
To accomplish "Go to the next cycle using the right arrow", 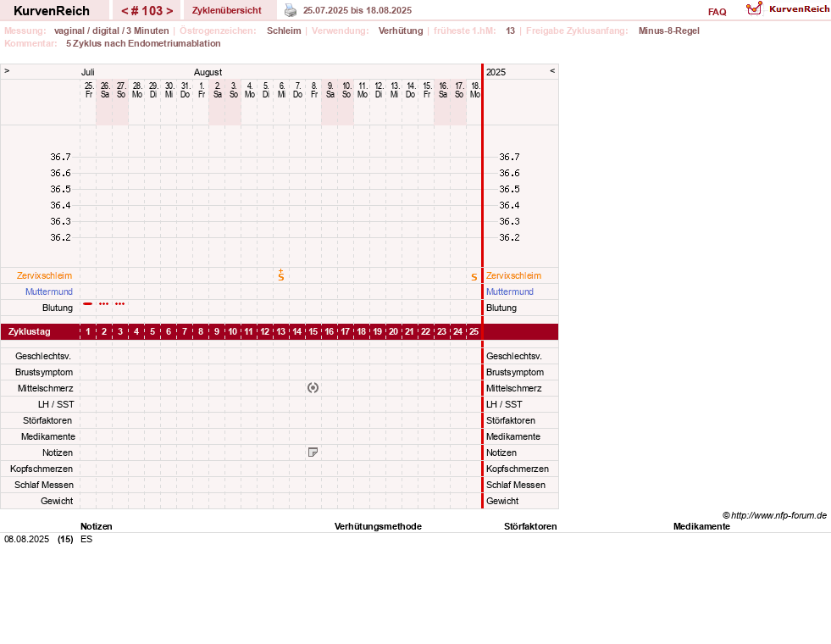I will point(169,11).
